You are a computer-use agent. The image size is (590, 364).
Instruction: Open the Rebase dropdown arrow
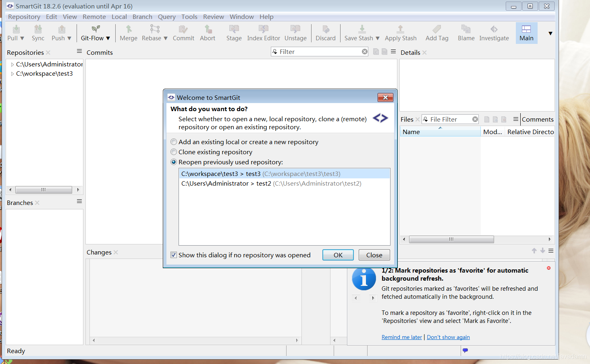(x=165, y=38)
